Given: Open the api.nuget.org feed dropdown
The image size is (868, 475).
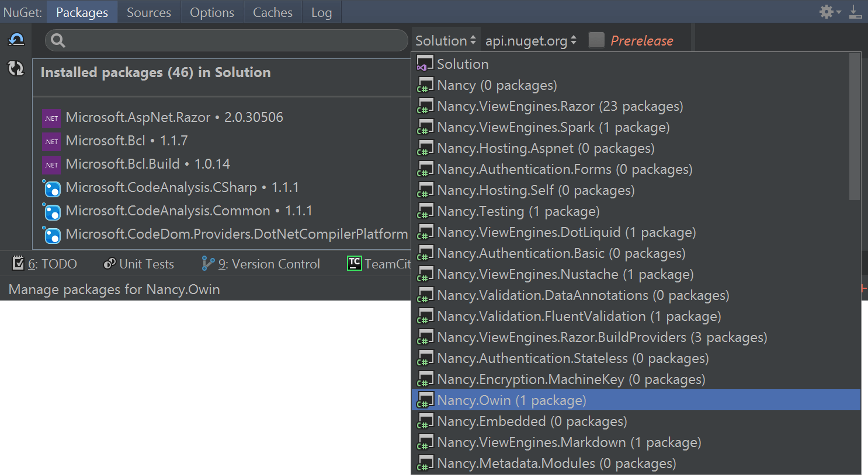Looking at the screenshot, I should [531, 40].
